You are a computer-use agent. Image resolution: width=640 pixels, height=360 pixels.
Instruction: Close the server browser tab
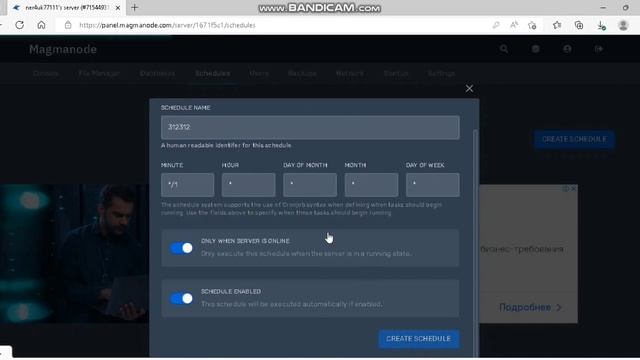click(x=118, y=8)
